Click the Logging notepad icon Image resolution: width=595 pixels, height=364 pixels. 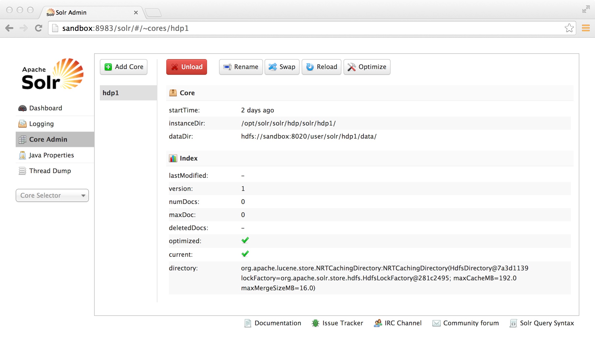coord(22,124)
